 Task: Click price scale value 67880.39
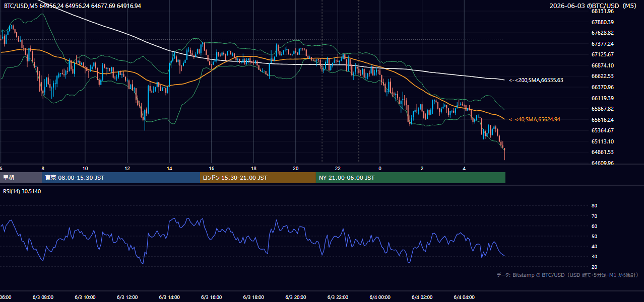603,22
